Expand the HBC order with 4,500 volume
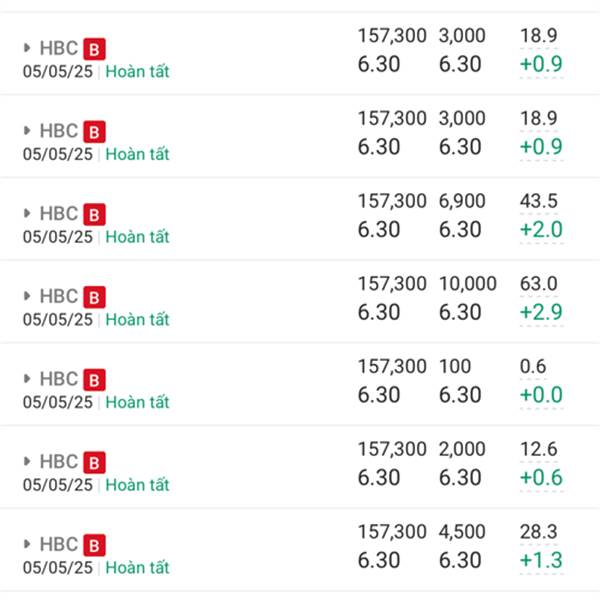 [27, 544]
